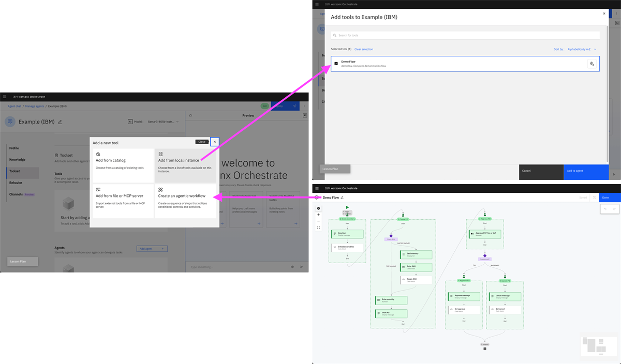The width and height of the screenshot is (621, 364).
Task: Select Create an agentic workflow tile
Action: (185, 201)
